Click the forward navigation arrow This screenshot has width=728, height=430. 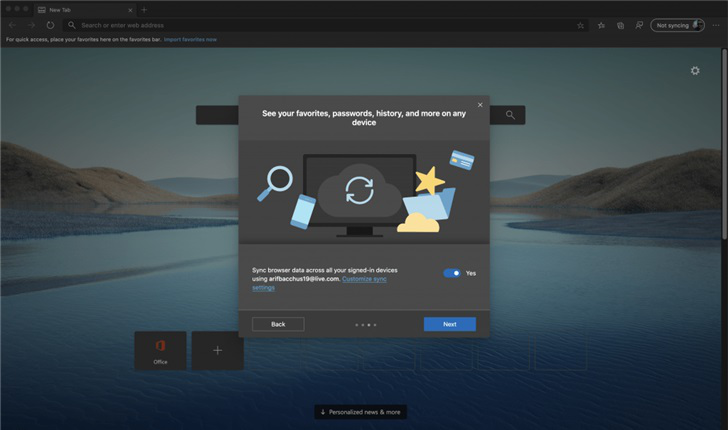tap(31, 25)
